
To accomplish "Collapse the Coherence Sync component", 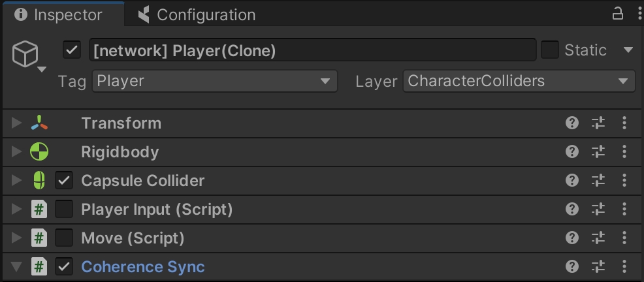I will pos(17,266).
